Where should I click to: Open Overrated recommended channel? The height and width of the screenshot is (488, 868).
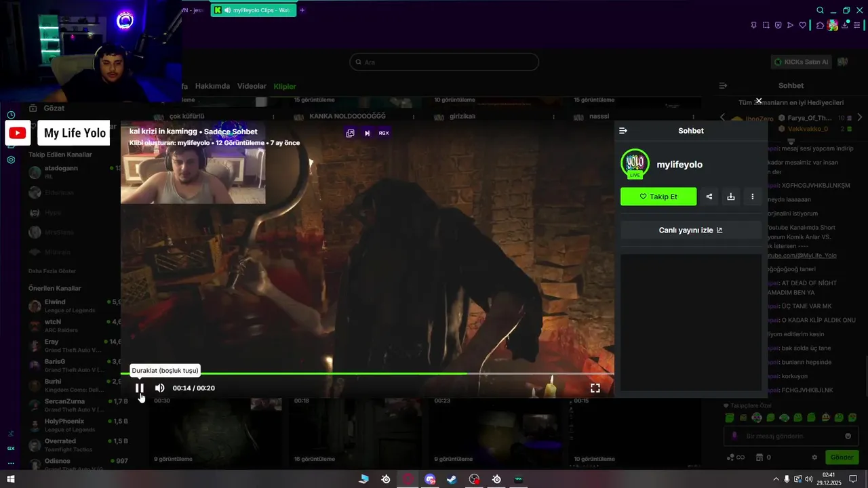(73, 445)
